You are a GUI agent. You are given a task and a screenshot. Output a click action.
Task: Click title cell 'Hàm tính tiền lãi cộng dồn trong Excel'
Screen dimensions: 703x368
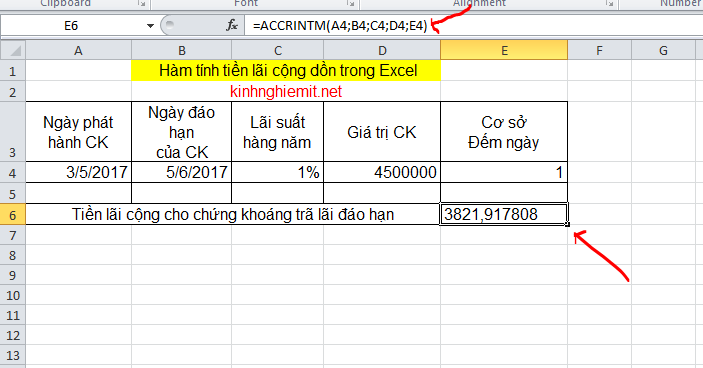[286, 71]
